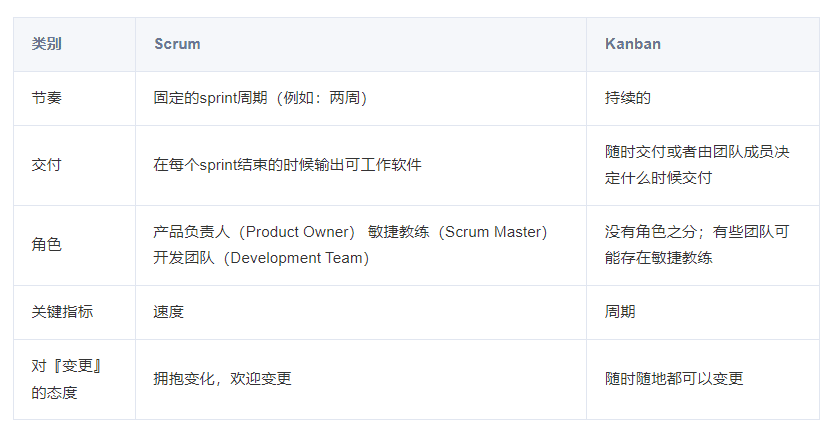The width and height of the screenshot is (838, 438).
Task: Select the 速度 cell under Scrum
Action: pos(168,312)
